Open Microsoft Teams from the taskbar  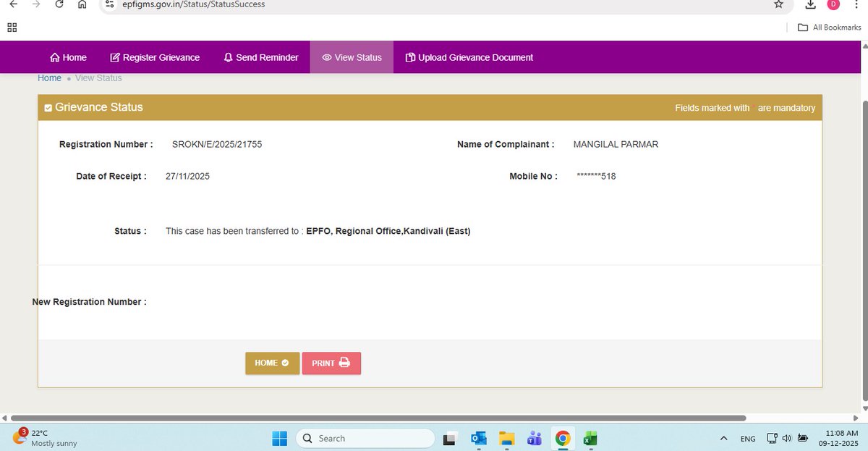pos(535,438)
